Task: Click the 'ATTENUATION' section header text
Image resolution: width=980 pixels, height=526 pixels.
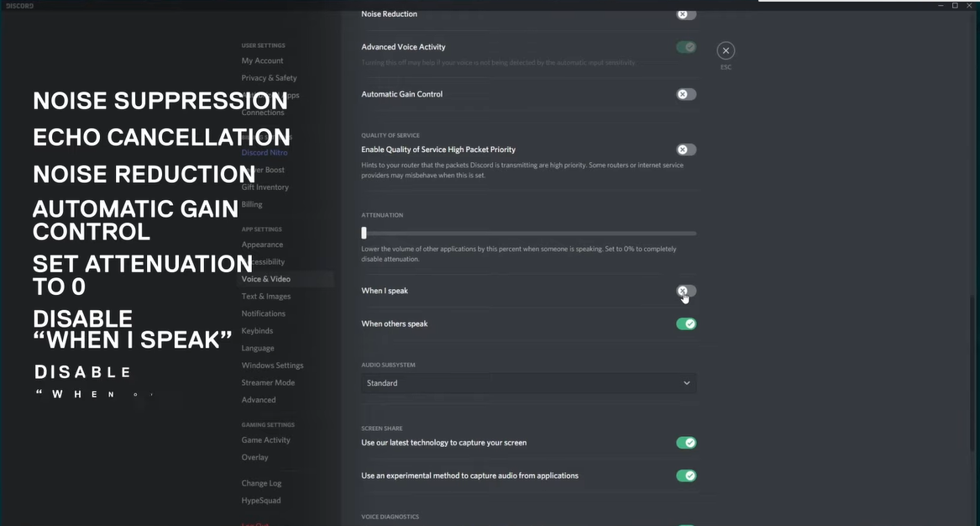Action: (x=382, y=215)
